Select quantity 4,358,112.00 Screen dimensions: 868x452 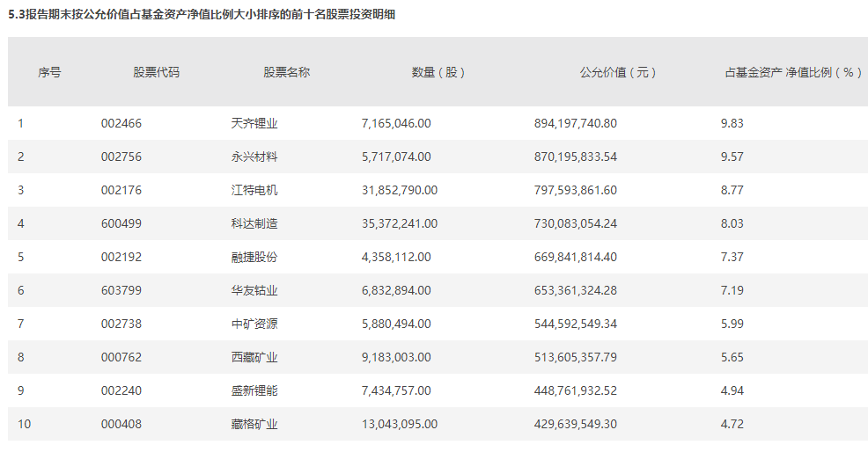(396, 258)
